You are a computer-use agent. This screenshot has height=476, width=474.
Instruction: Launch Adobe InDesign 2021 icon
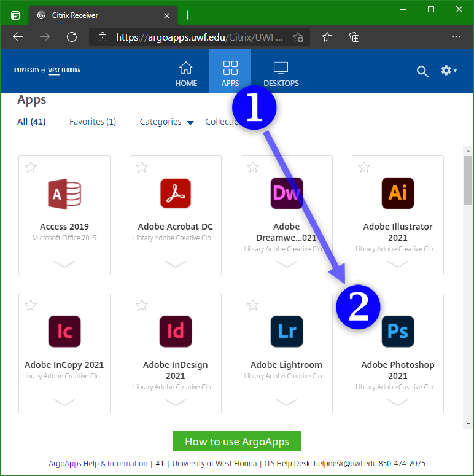click(176, 331)
